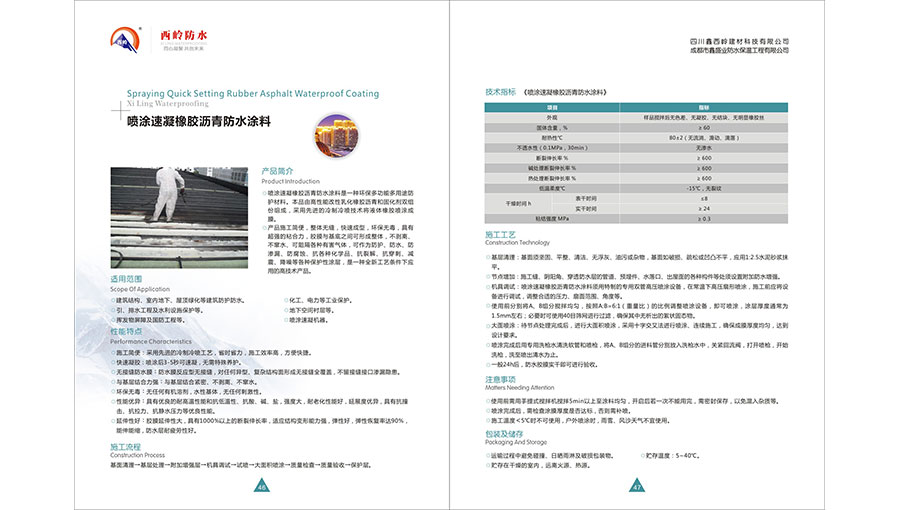The height and width of the screenshot is (510, 900).
Task: Click the 环保无毒 feature line
Action: tap(187, 392)
